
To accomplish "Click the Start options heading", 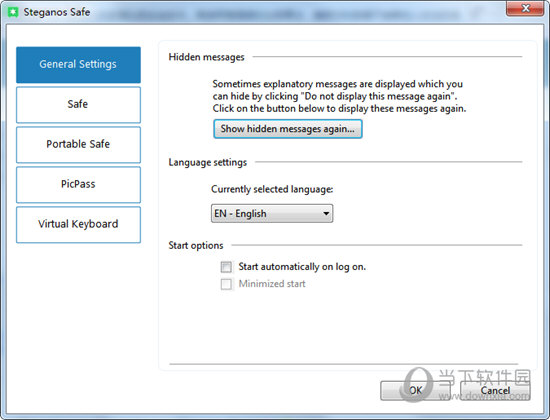I will point(196,245).
